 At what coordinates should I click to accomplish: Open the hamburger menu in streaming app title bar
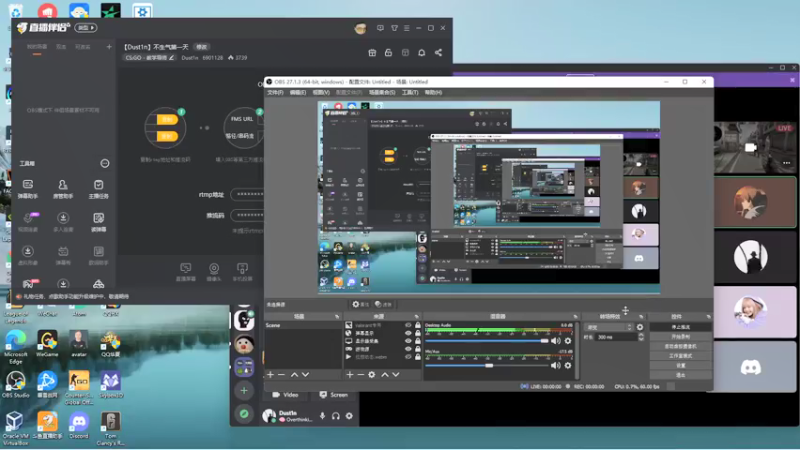[407, 28]
